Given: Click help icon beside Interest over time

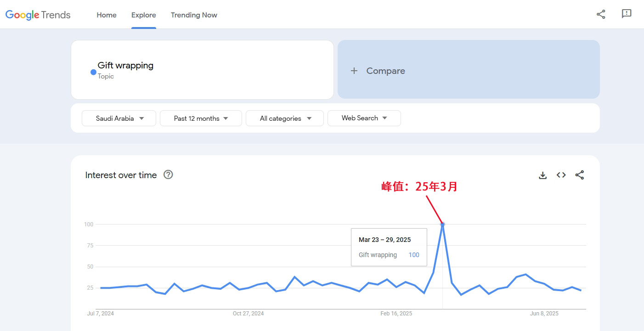Looking at the screenshot, I should pyautogui.click(x=168, y=174).
